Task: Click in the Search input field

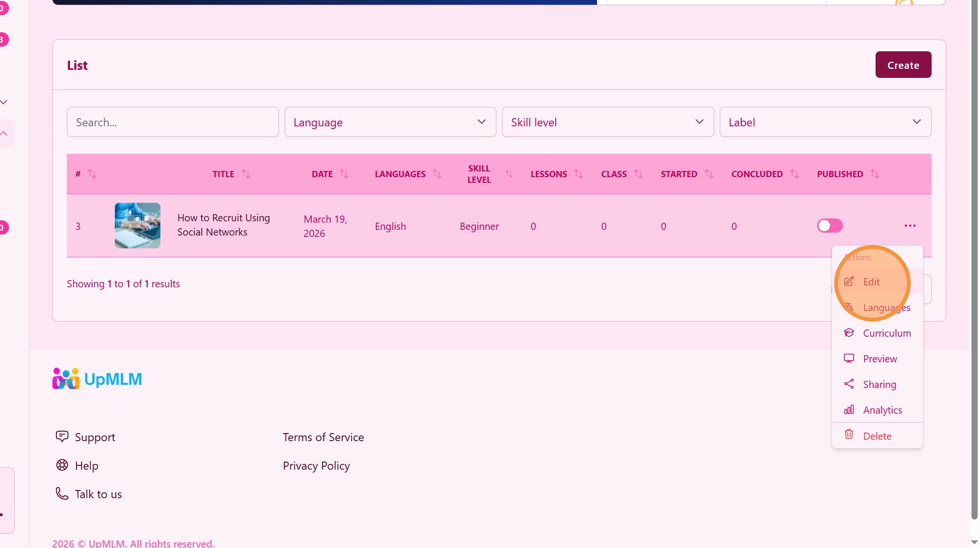Action: click(173, 122)
